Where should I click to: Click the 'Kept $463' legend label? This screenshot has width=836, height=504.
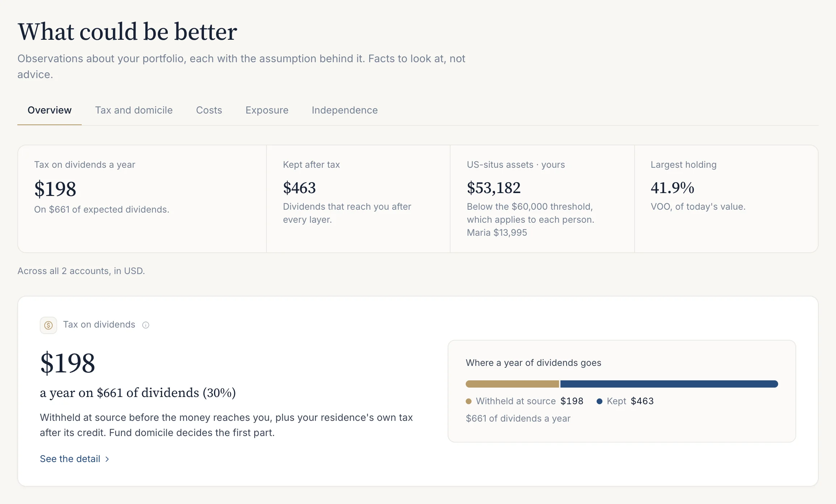pos(625,401)
